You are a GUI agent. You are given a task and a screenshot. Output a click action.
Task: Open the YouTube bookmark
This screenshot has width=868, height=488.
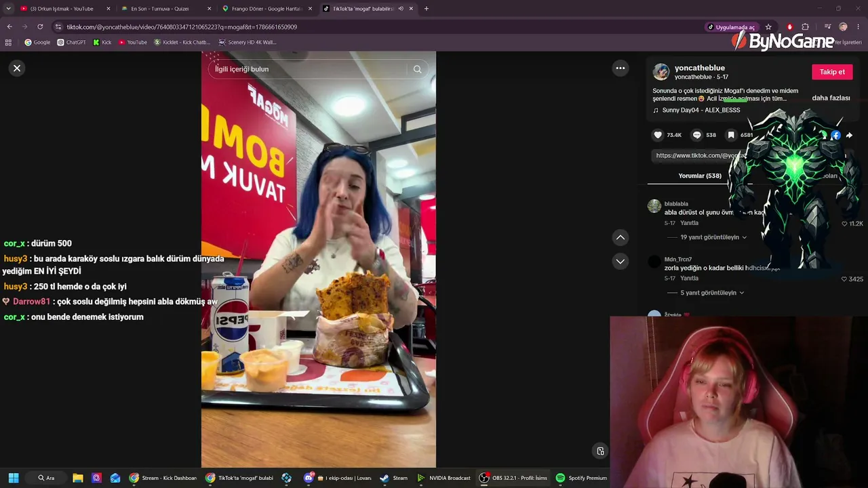point(132,42)
